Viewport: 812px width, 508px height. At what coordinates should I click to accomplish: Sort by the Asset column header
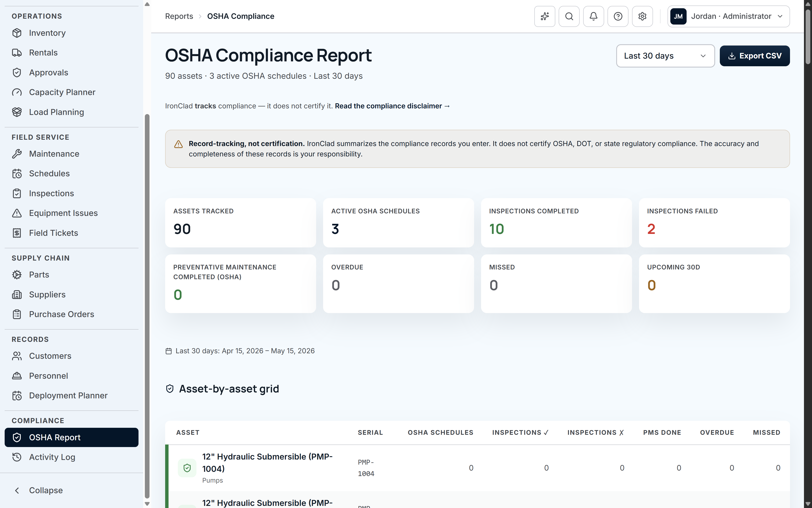188,432
